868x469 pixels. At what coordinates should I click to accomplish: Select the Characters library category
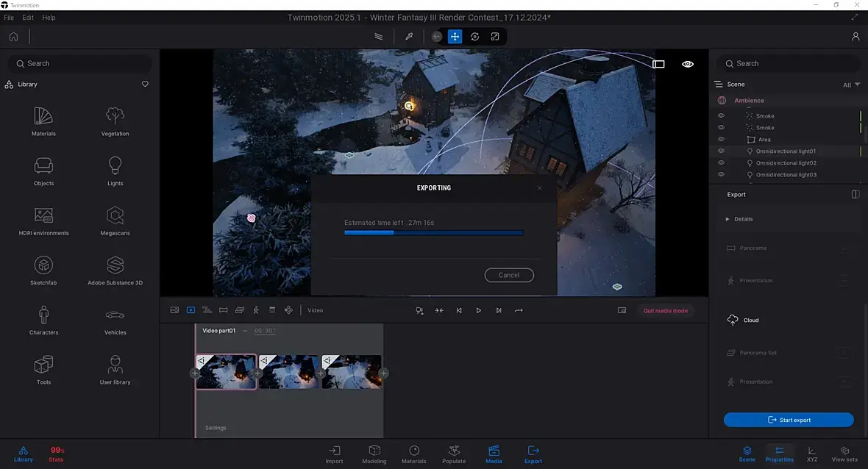click(x=43, y=320)
